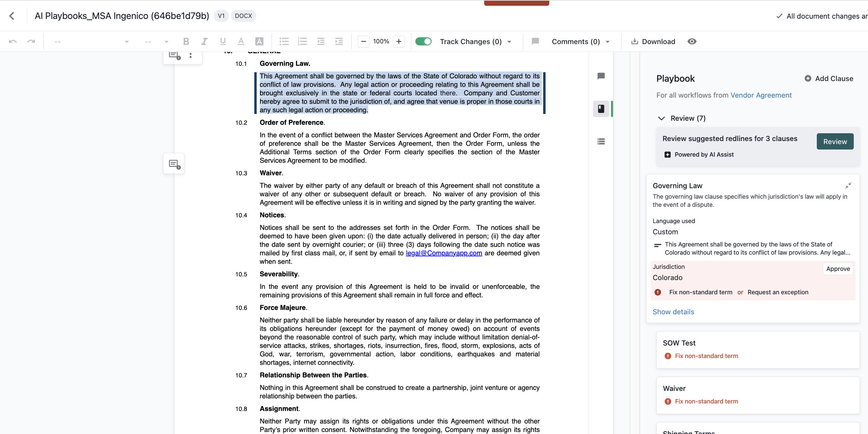Click the V1 version badge

(x=221, y=16)
